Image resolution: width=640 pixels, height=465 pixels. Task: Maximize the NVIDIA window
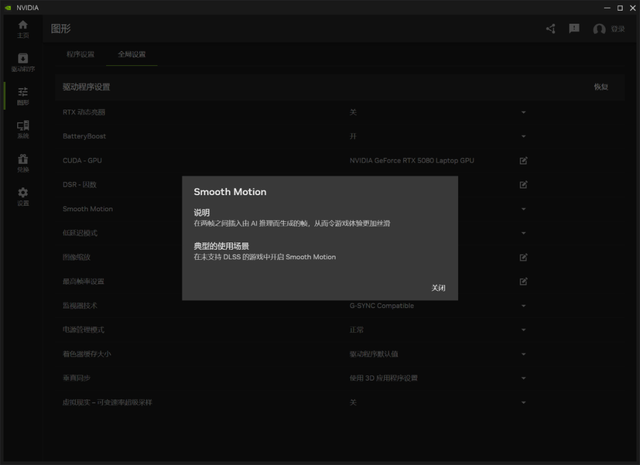[620, 8]
